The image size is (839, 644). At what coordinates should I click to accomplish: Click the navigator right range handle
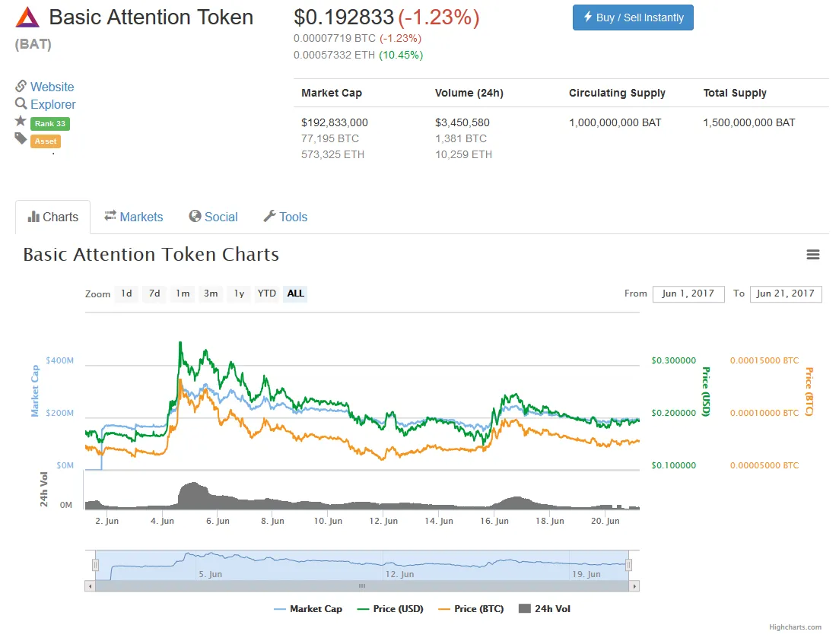pyautogui.click(x=629, y=565)
